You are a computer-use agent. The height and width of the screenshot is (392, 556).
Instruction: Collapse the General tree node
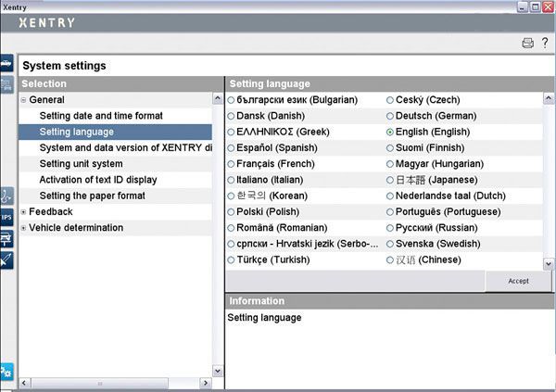tap(23, 100)
